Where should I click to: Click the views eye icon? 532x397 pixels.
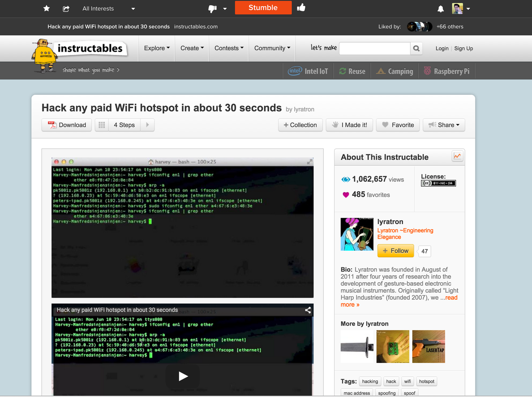(345, 180)
